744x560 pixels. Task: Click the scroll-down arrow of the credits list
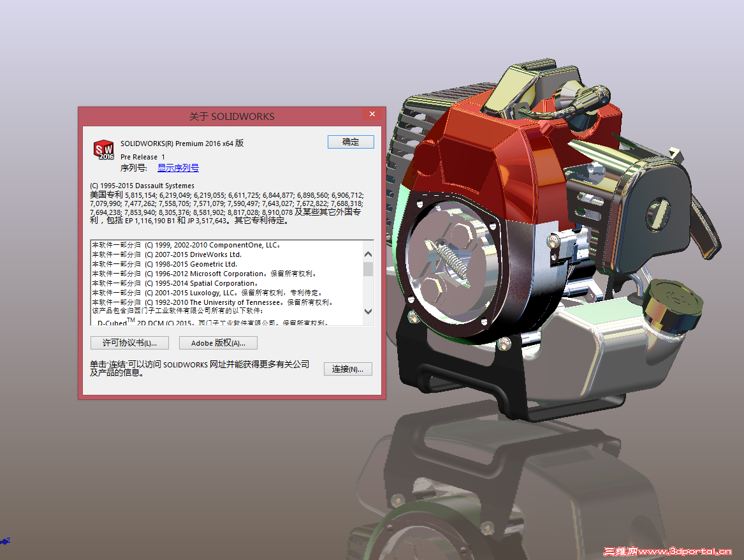368,311
